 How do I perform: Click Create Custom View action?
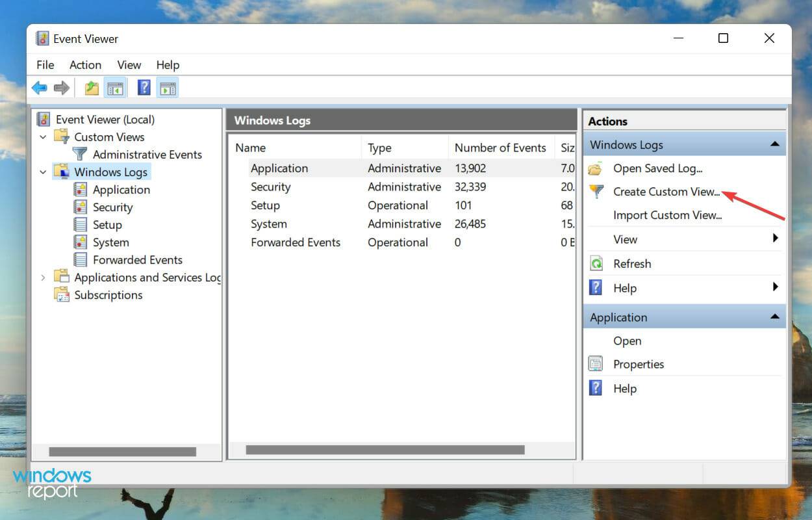[666, 192]
